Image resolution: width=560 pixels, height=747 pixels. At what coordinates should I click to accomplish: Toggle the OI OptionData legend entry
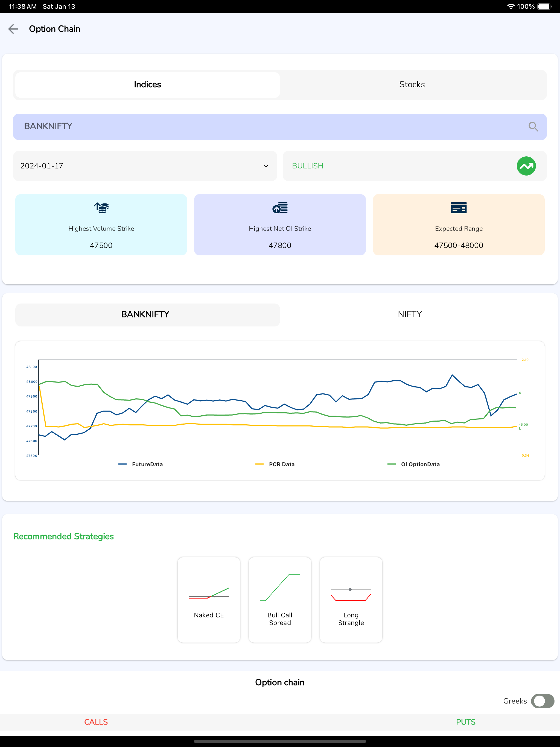tap(414, 464)
